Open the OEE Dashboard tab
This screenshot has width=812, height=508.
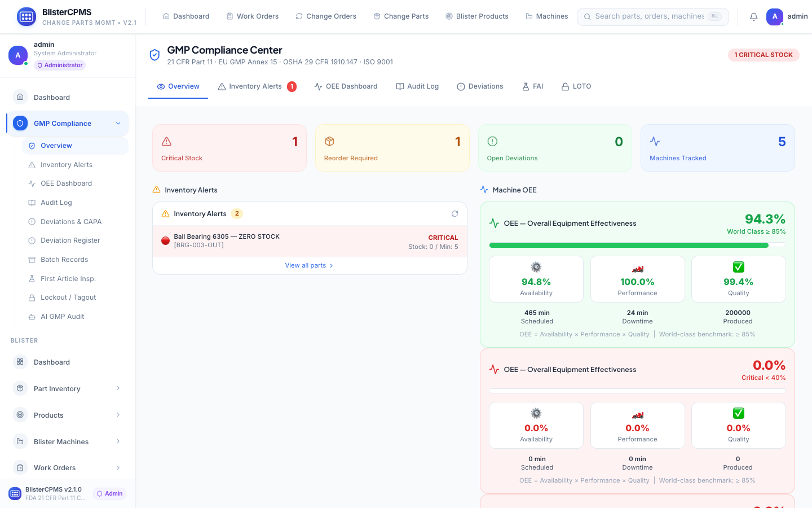point(346,86)
